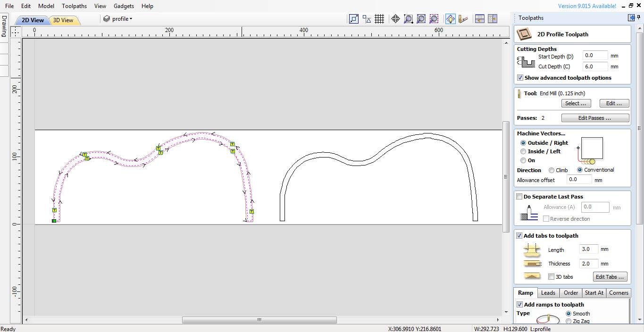Toggle Show advanced toolpath options checkbox

(x=520, y=78)
